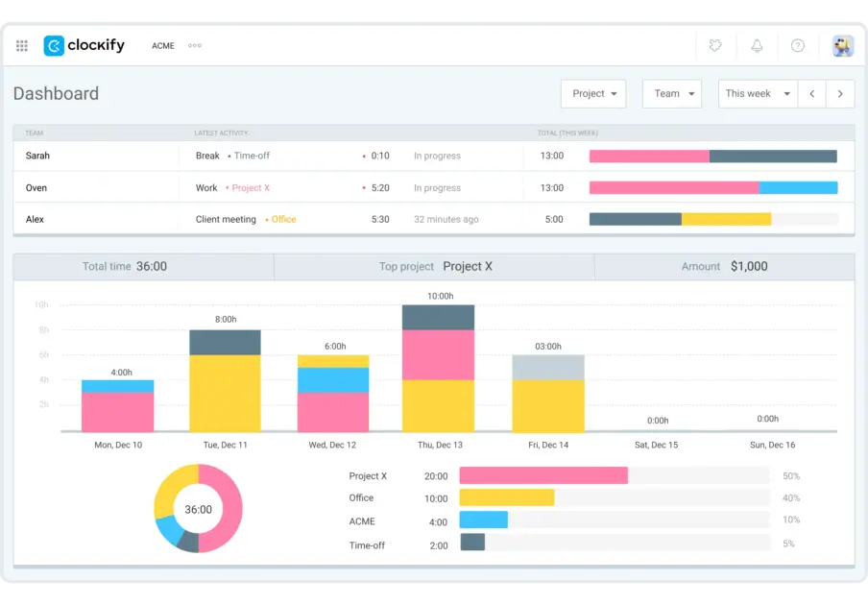The image size is (868, 605).
Task: Open the user profile avatar
Action: [x=842, y=45]
